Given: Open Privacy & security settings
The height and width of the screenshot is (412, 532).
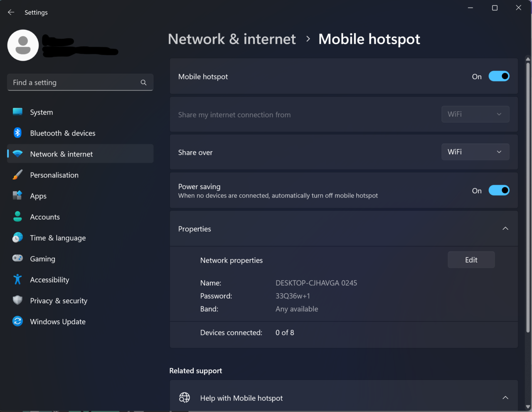Looking at the screenshot, I should (59, 301).
